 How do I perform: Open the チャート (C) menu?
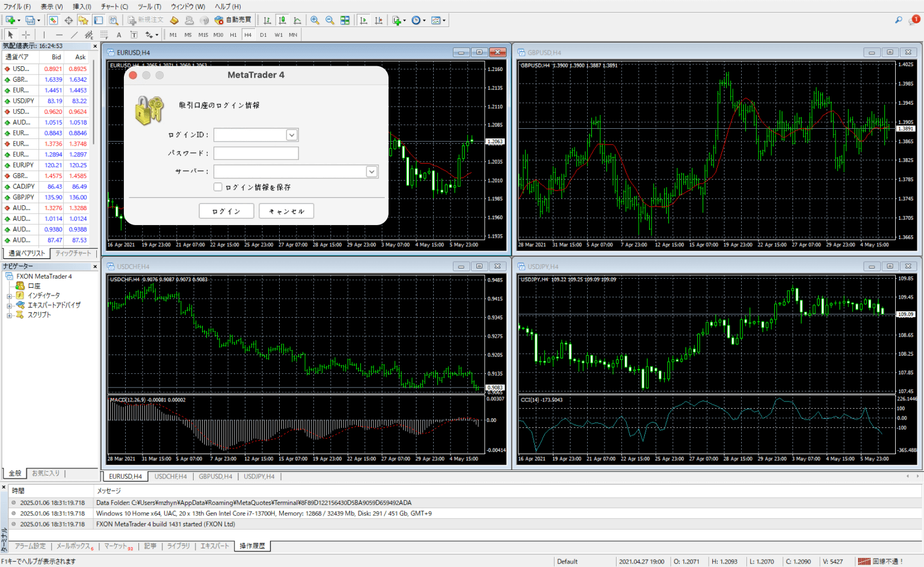[114, 7]
